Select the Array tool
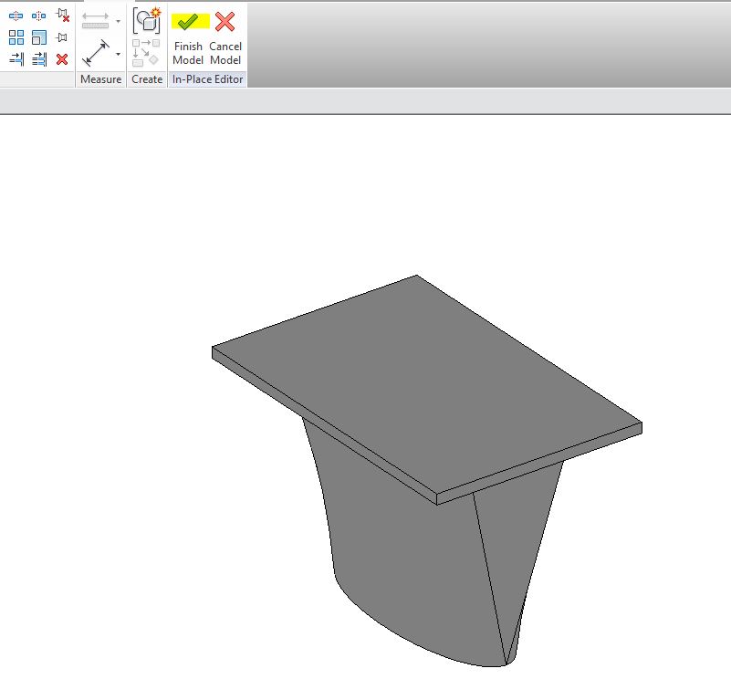 point(16,37)
